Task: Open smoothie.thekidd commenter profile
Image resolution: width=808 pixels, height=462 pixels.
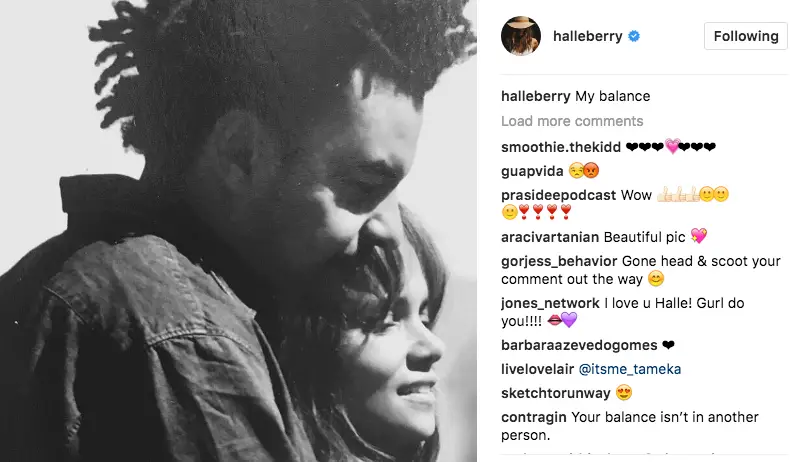Action: click(x=561, y=147)
